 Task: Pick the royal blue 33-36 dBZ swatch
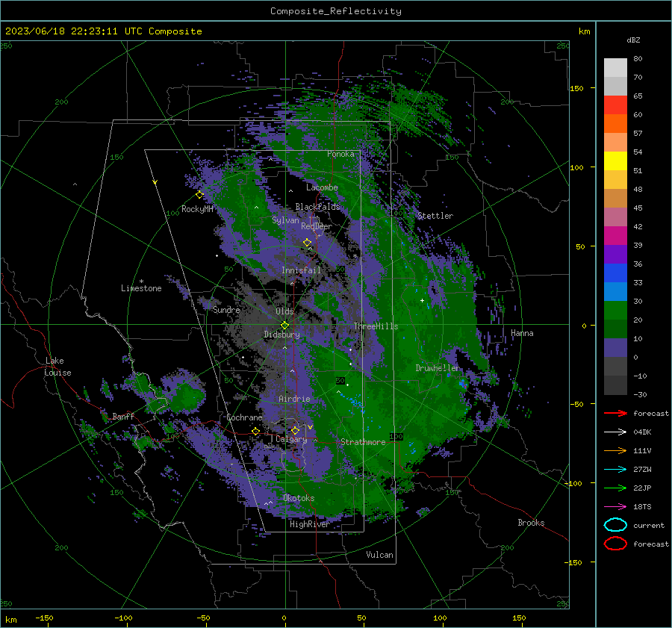tap(615, 273)
